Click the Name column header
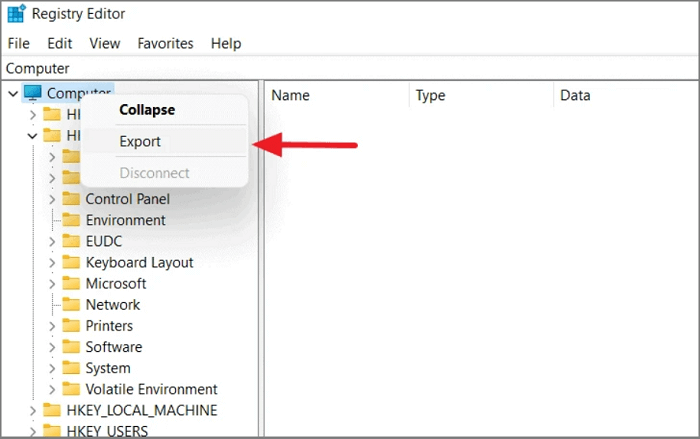Screen dimensions: 700x439 pos(291,96)
